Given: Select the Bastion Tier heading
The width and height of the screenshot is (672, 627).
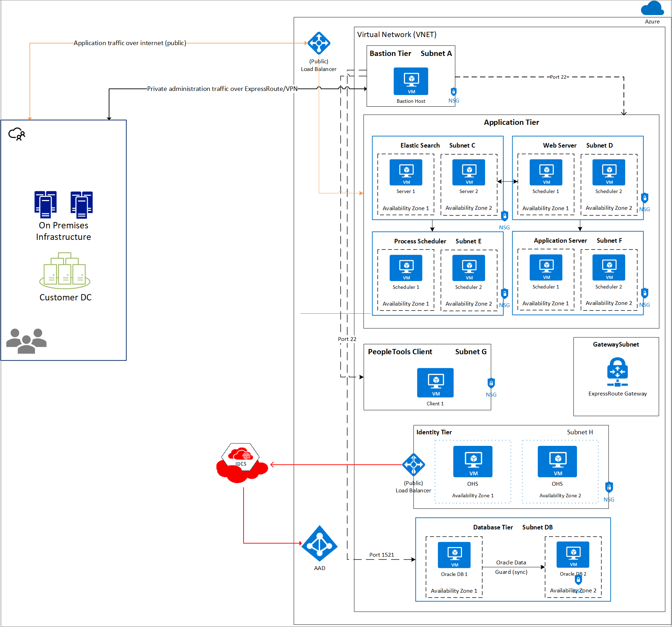Looking at the screenshot, I should 390,54.
